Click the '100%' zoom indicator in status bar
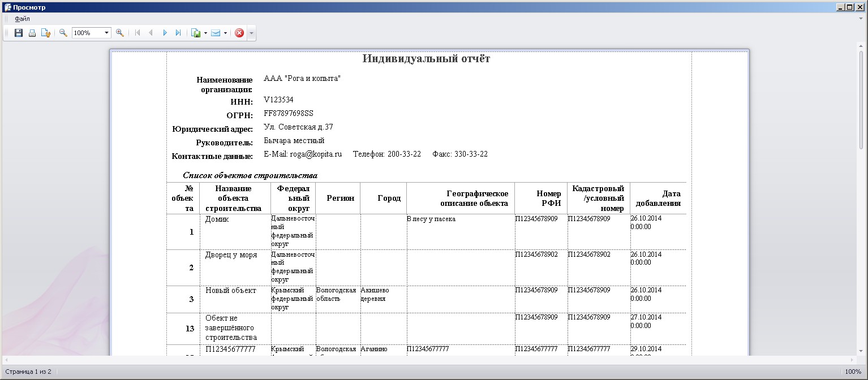Screen dimensions: 868x380 click(x=853, y=372)
